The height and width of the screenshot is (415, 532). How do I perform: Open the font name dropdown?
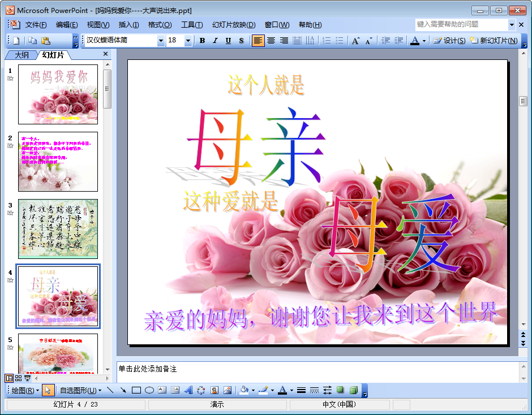click(x=161, y=41)
